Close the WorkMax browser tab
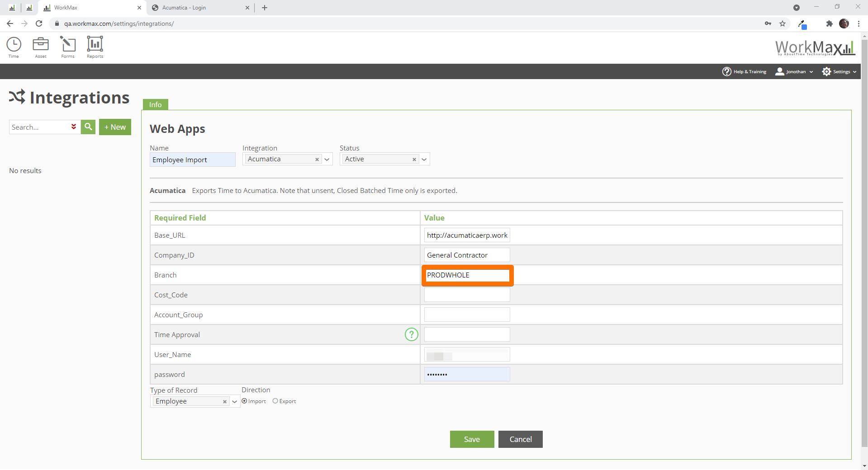Screen dimensions: 868x470 tap(139, 8)
